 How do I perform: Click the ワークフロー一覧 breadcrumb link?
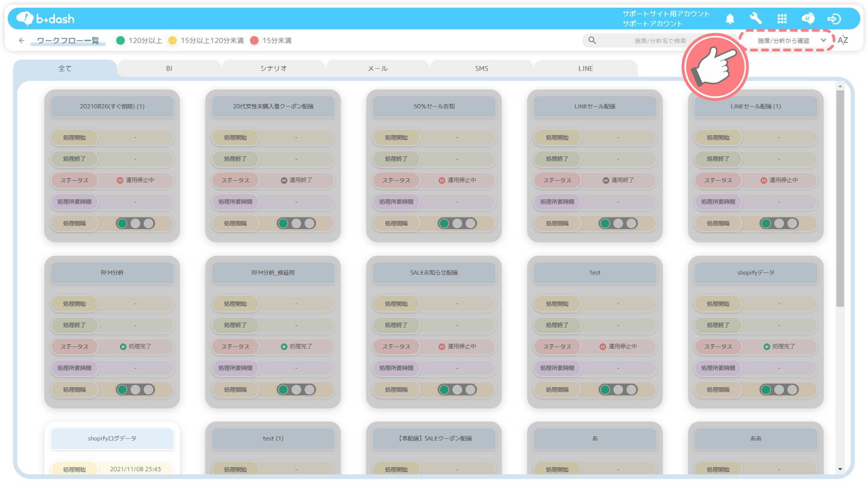[x=68, y=40]
